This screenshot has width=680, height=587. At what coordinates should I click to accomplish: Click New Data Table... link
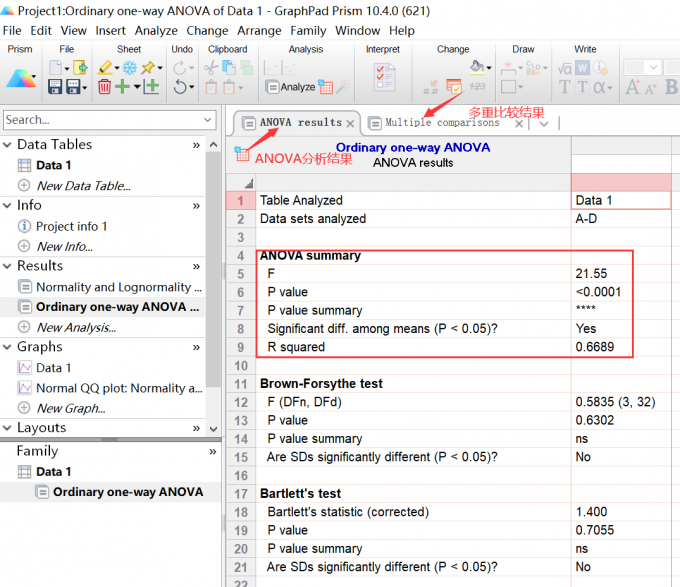coord(83,186)
